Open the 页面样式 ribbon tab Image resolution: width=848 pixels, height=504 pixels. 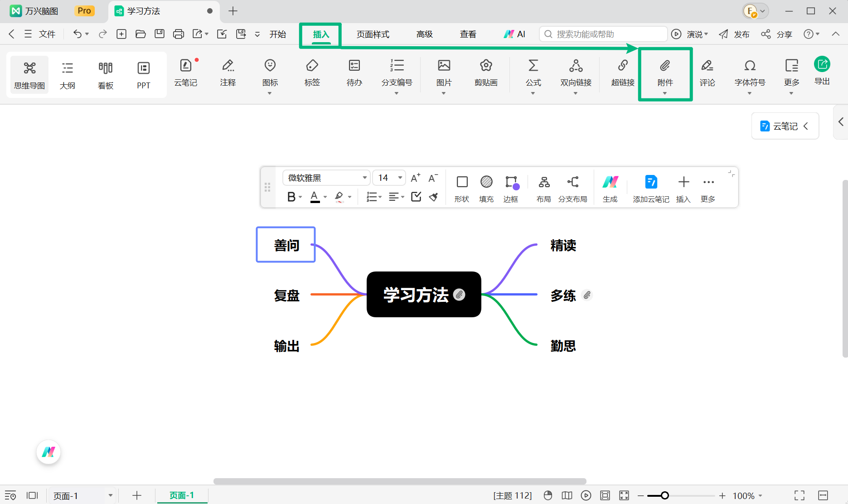[x=373, y=34]
